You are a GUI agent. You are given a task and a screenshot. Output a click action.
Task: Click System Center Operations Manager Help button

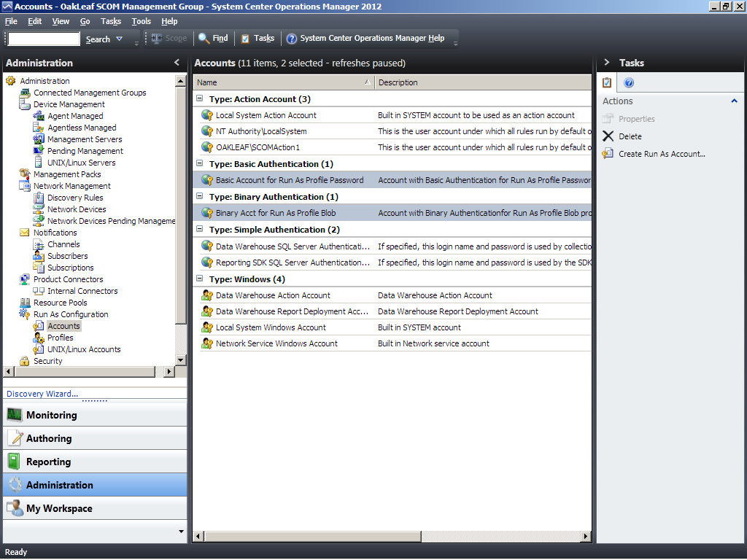tap(366, 38)
